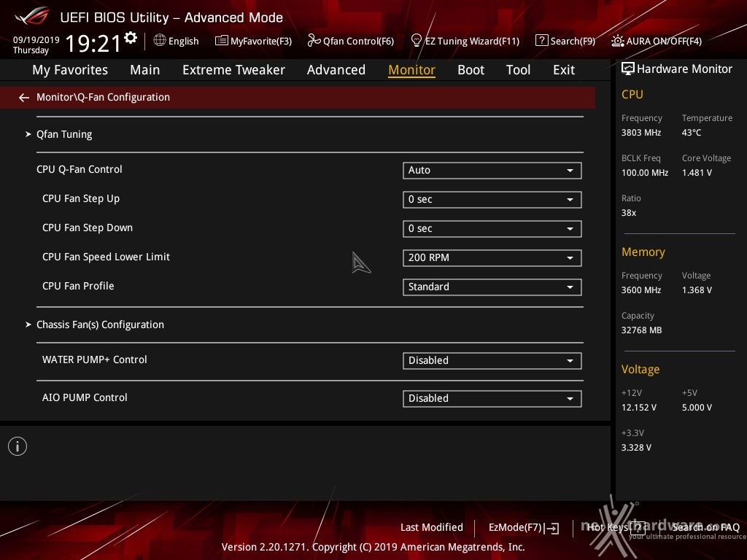Open MyFavorite(F3) list icon

pyautogui.click(x=222, y=41)
